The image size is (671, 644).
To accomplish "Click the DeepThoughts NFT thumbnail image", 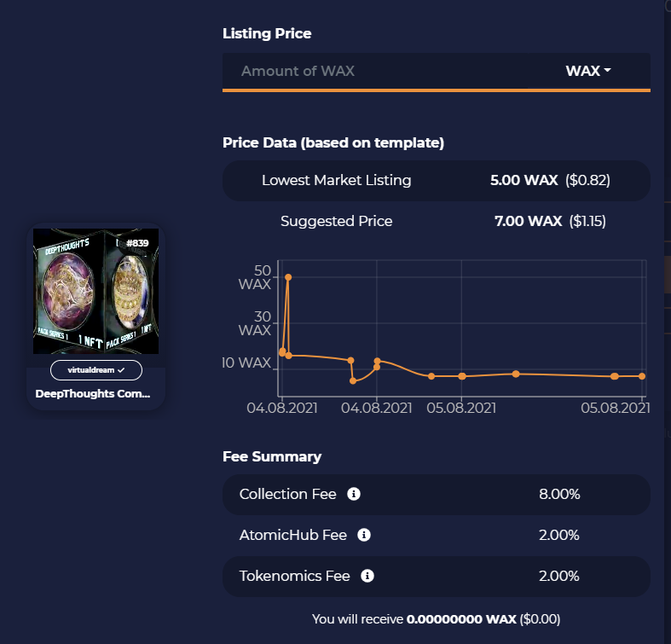I will 95,291.
